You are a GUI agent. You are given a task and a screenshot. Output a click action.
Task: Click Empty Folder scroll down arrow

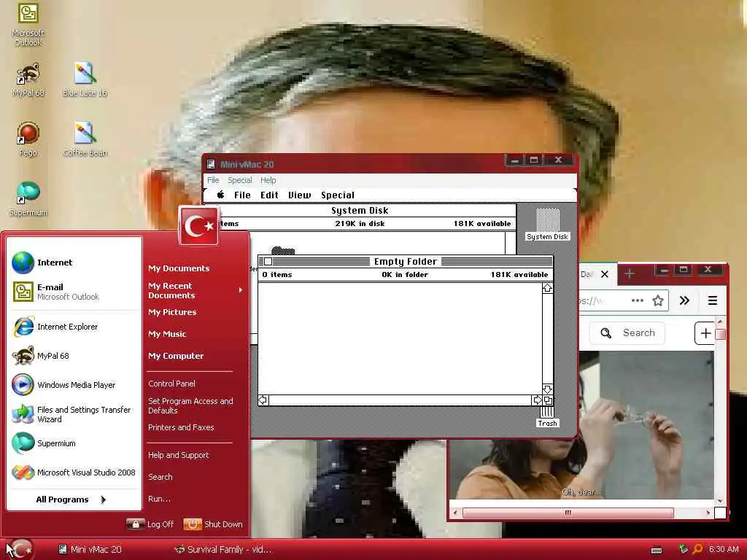pos(547,389)
